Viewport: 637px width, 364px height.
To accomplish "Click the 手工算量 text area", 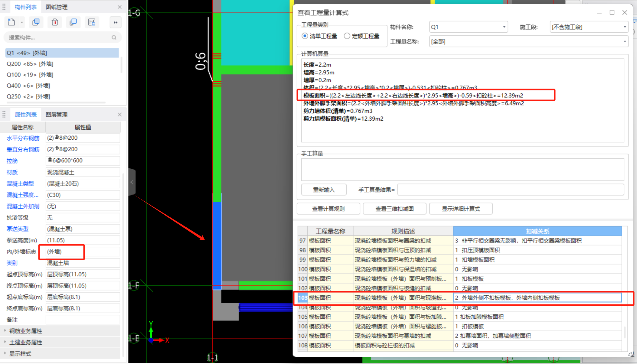I will point(462,169).
